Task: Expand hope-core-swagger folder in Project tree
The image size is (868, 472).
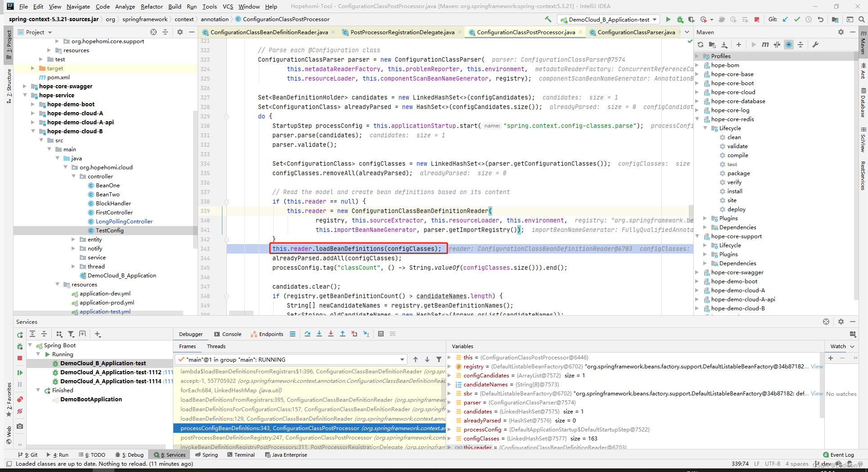Action: click(25, 86)
